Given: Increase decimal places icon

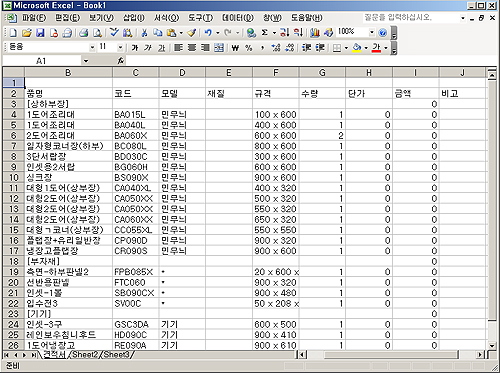Looking at the screenshot, I should pyautogui.click(x=276, y=48).
